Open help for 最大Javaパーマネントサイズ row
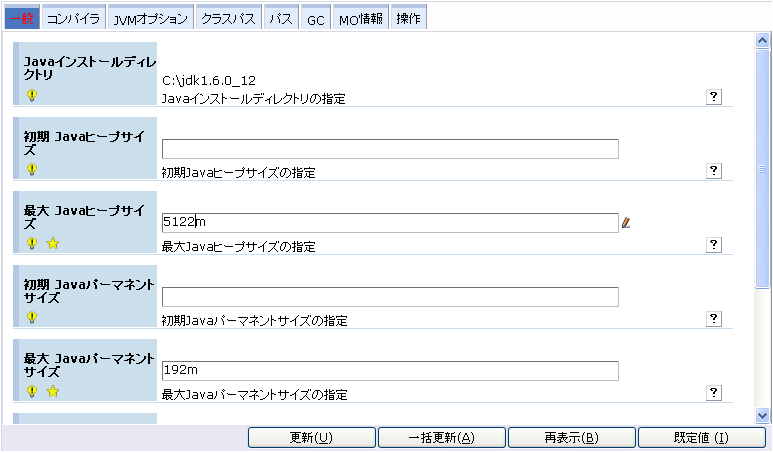The height and width of the screenshot is (453, 773). [714, 392]
